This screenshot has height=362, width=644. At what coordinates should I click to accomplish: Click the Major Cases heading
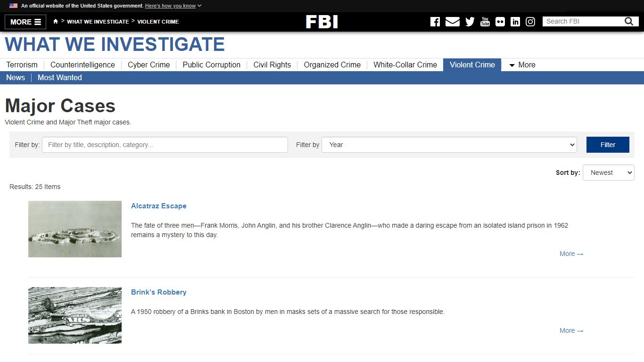click(x=60, y=106)
